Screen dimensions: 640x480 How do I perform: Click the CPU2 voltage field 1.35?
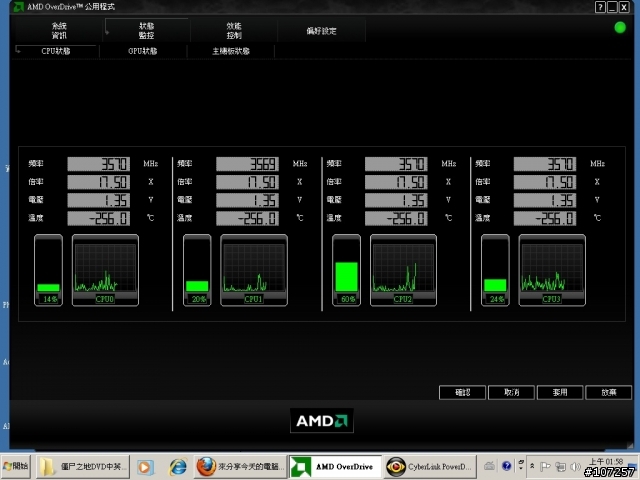tap(396, 200)
